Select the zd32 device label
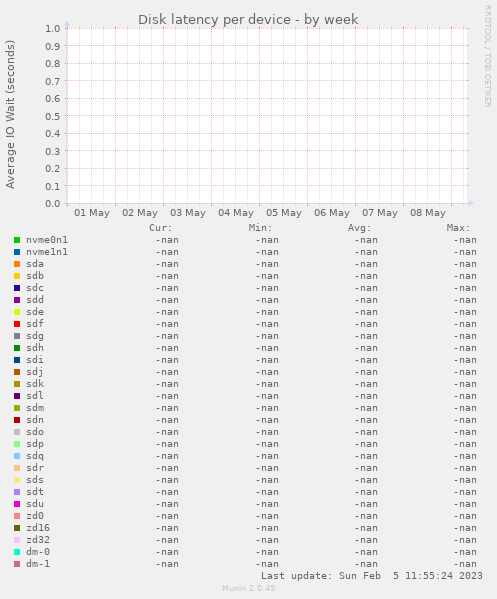This screenshot has height=599, width=497. [38, 540]
